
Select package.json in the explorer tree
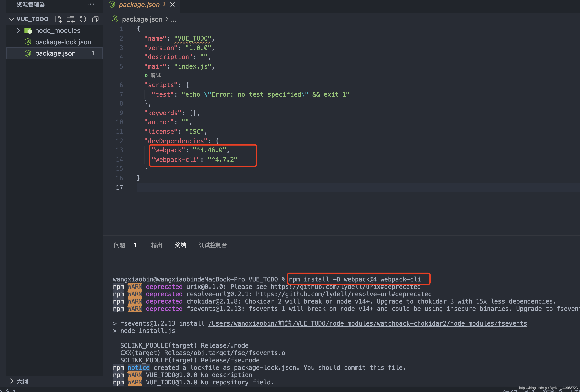54,53
